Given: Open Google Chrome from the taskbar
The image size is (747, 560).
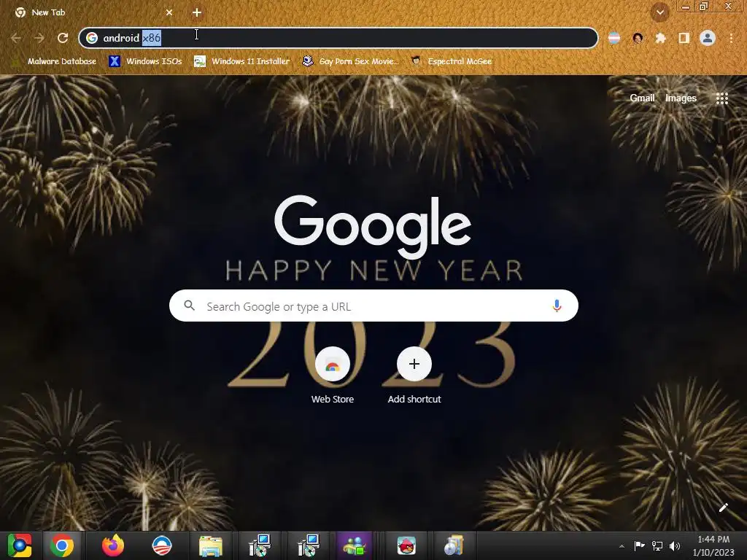Looking at the screenshot, I should pos(62,545).
